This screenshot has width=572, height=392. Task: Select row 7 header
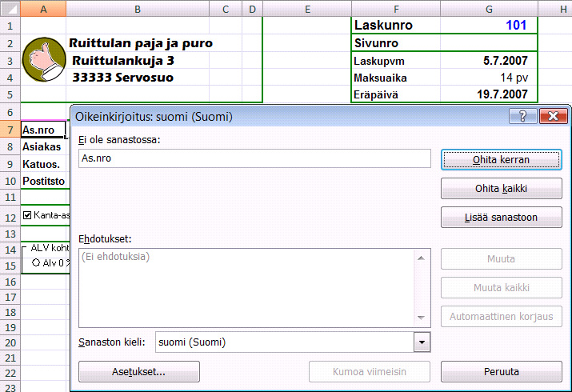pyautogui.click(x=10, y=130)
